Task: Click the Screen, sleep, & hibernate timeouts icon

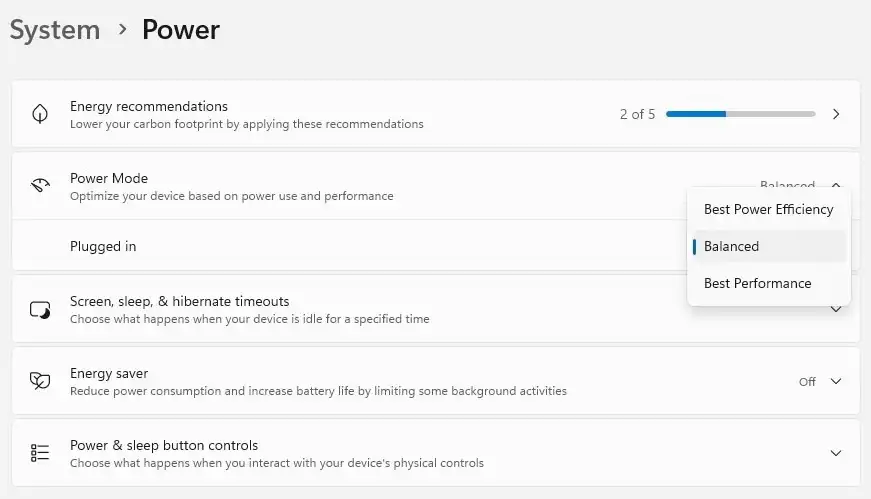Action: pyautogui.click(x=40, y=309)
